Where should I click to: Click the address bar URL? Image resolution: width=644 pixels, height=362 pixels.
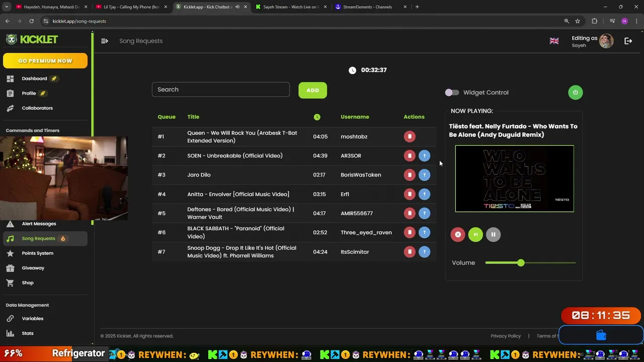(79, 21)
